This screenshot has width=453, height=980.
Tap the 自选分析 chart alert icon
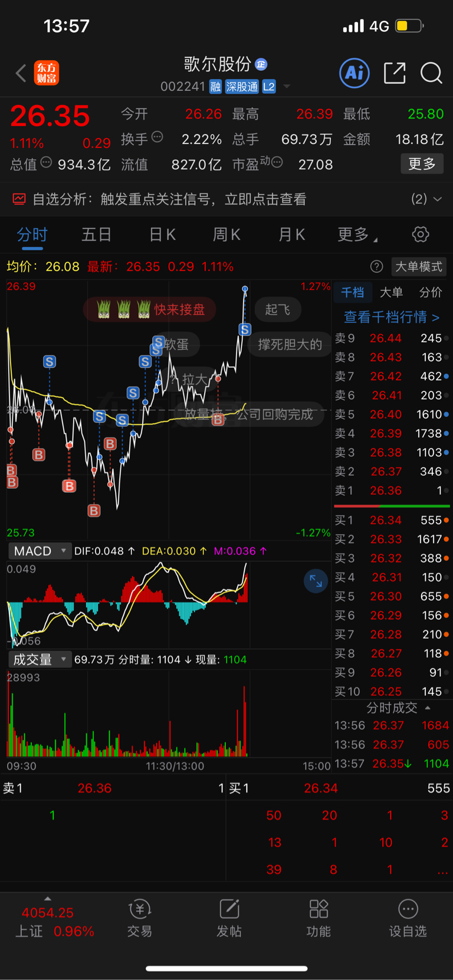(x=19, y=199)
